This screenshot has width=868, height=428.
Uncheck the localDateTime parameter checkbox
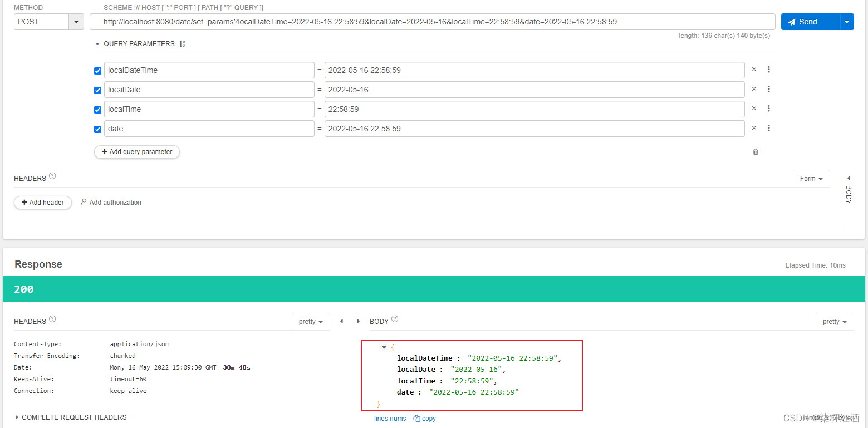[x=98, y=71]
